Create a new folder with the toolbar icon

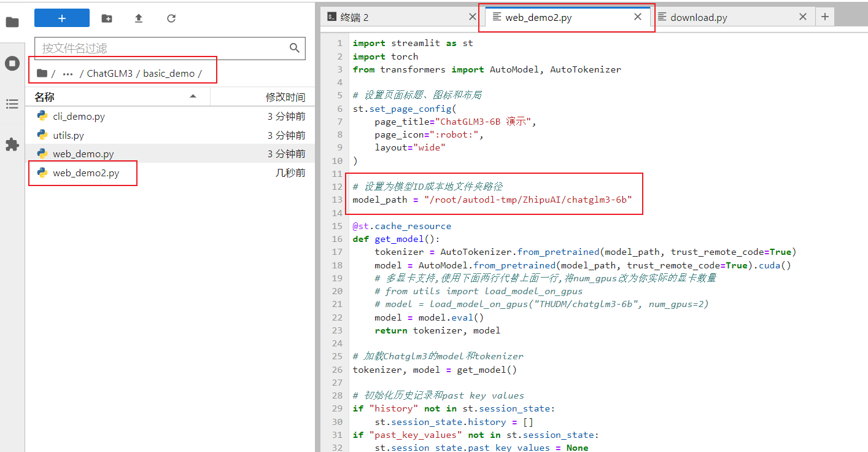coord(107,18)
